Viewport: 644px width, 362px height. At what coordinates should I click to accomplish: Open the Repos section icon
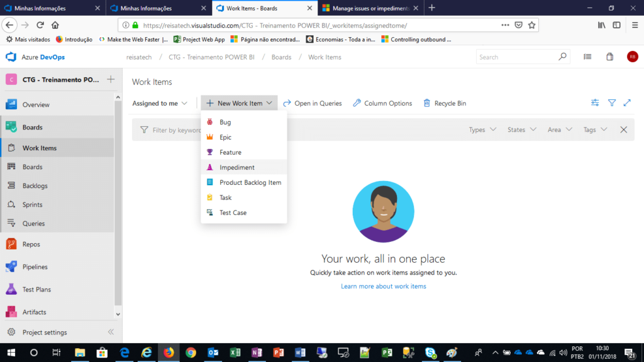pyautogui.click(x=11, y=244)
